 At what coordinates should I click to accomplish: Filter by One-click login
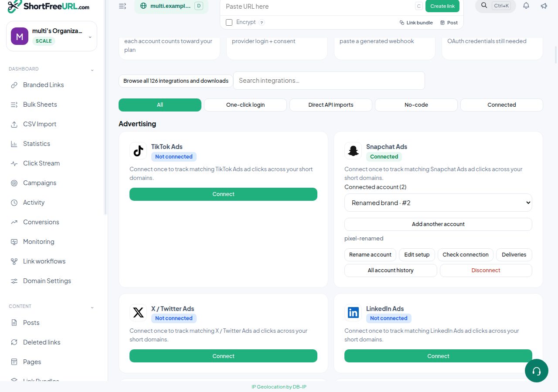[245, 105]
